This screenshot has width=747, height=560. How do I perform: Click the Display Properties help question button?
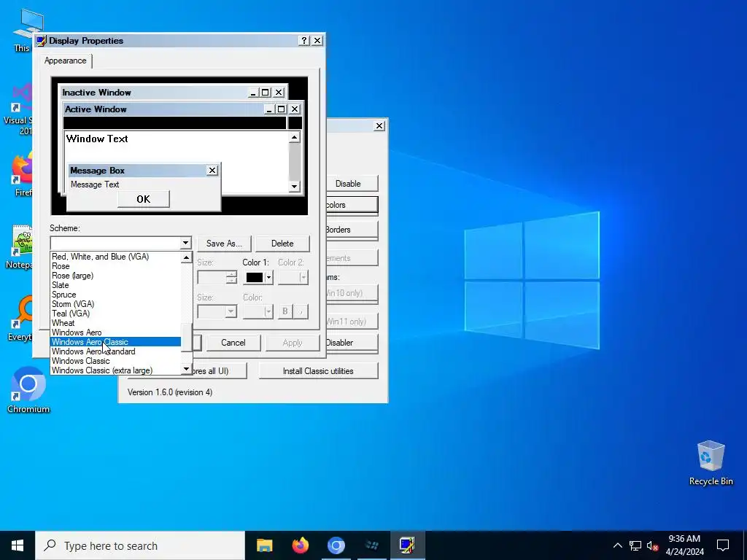[x=304, y=41]
